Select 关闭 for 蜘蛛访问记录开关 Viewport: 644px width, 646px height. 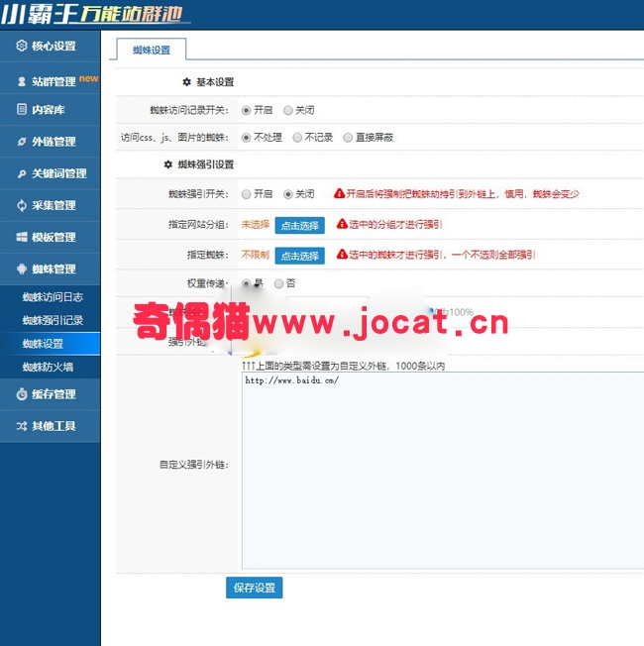288,110
